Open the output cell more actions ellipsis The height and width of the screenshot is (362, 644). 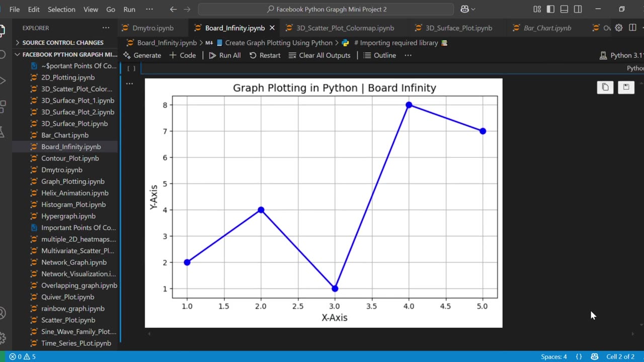(129, 83)
